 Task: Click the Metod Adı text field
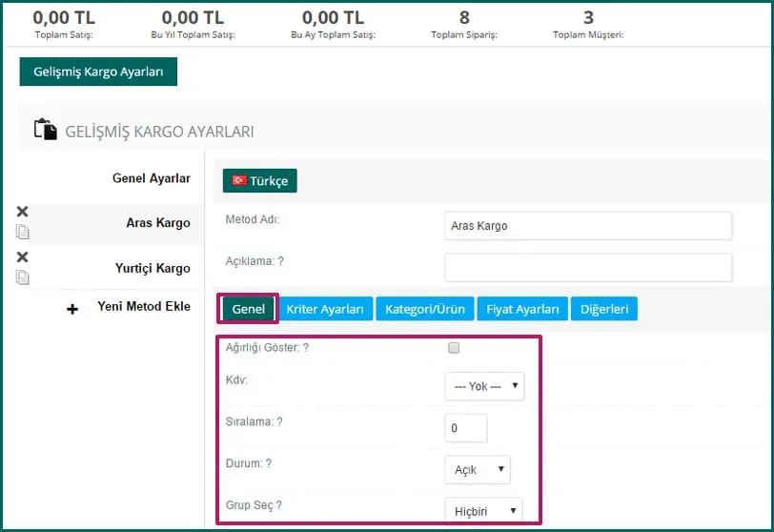tap(588, 226)
